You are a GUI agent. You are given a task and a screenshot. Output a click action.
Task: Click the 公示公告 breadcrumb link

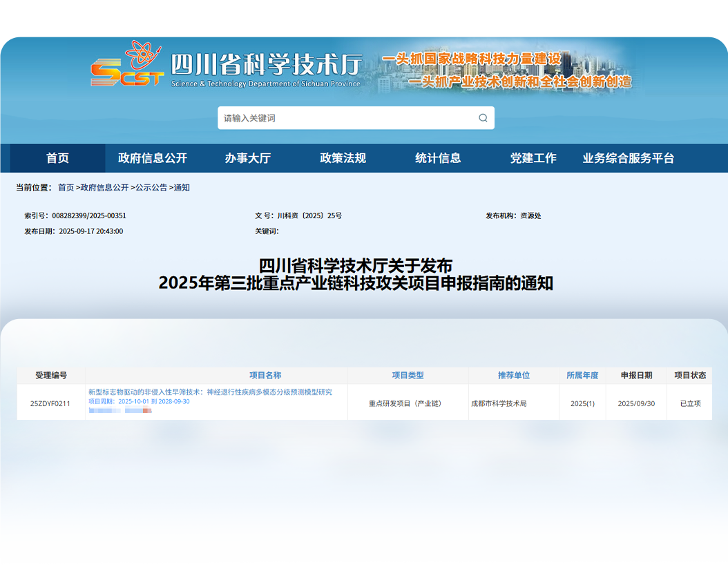[x=151, y=188]
